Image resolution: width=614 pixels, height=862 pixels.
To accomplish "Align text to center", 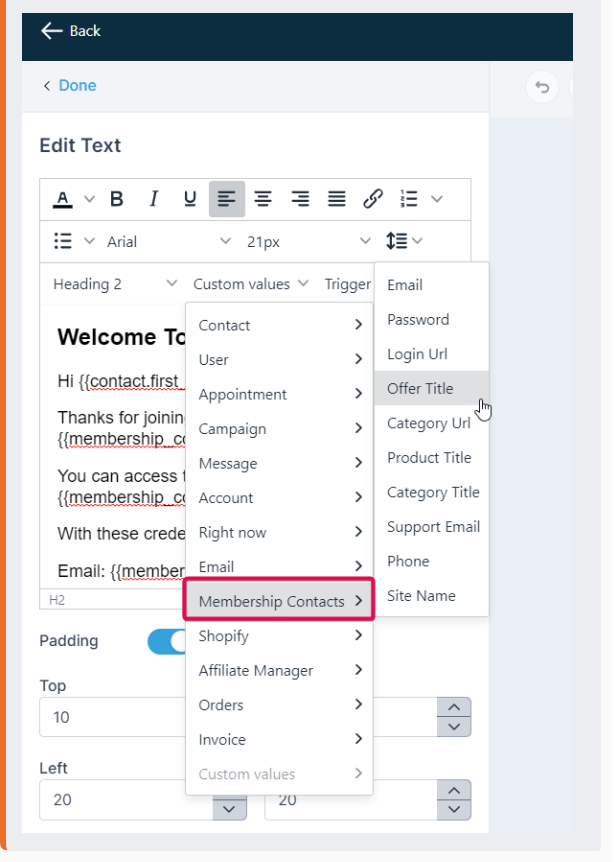I will click(263, 199).
